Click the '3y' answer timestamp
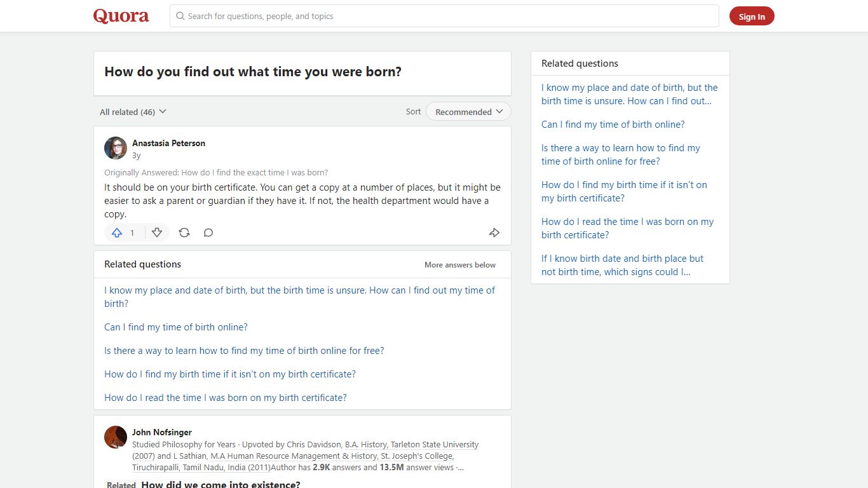Image resolution: width=868 pixels, height=488 pixels. [137, 156]
